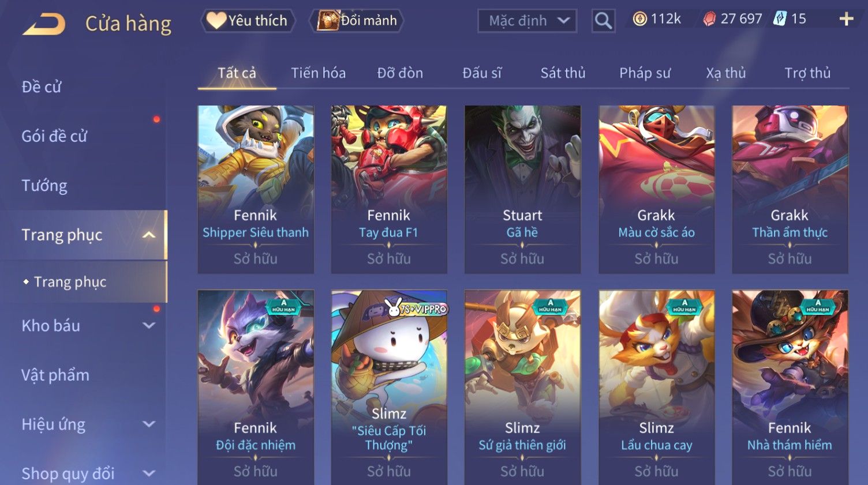Screen dimensions: 868x485
Task: Open Gói đề cử in the sidebar
Action: click(x=54, y=136)
